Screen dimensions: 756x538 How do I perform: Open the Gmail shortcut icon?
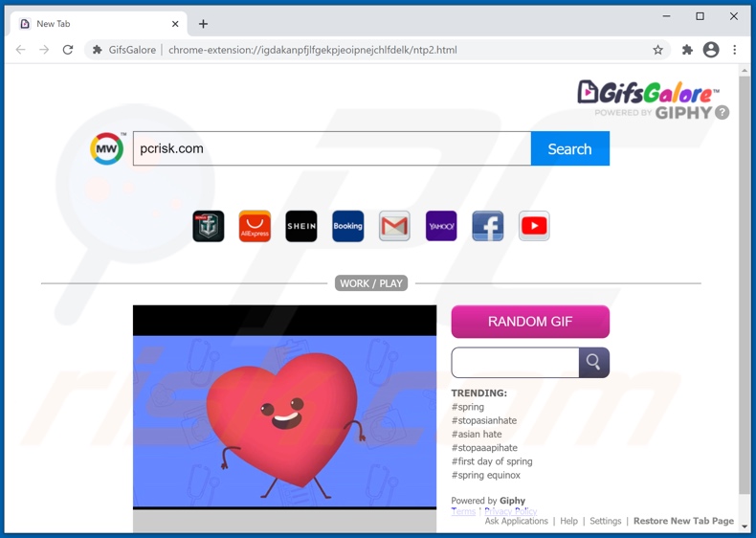(394, 226)
